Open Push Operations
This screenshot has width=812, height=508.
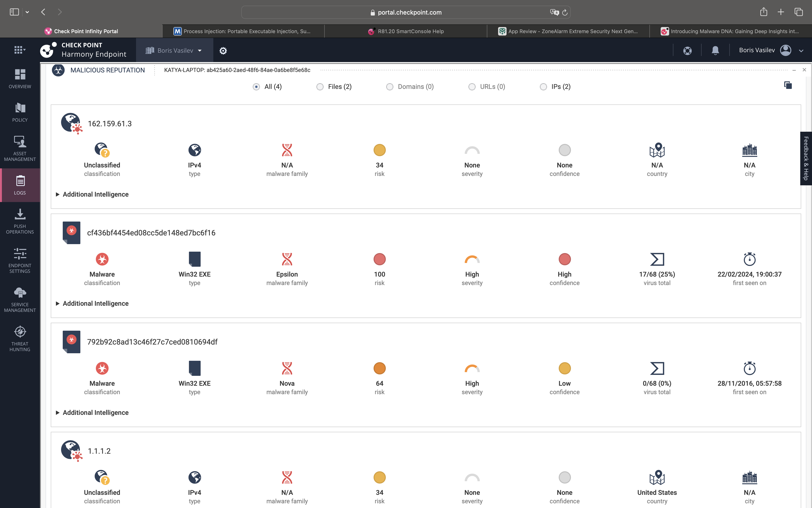[x=20, y=221]
